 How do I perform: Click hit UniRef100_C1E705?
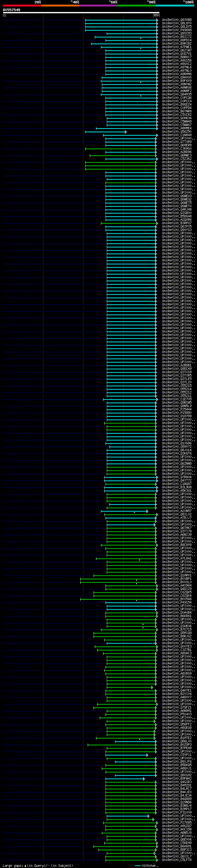pyautogui.click(x=177, y=399)
